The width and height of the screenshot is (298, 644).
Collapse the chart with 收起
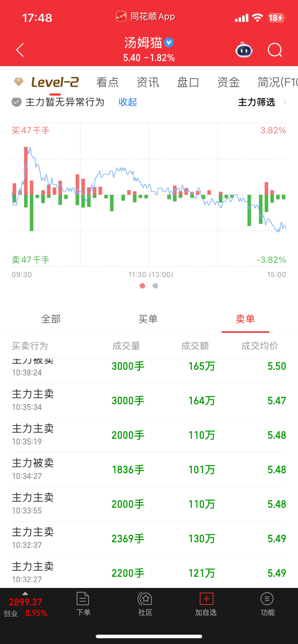point(128,102)
